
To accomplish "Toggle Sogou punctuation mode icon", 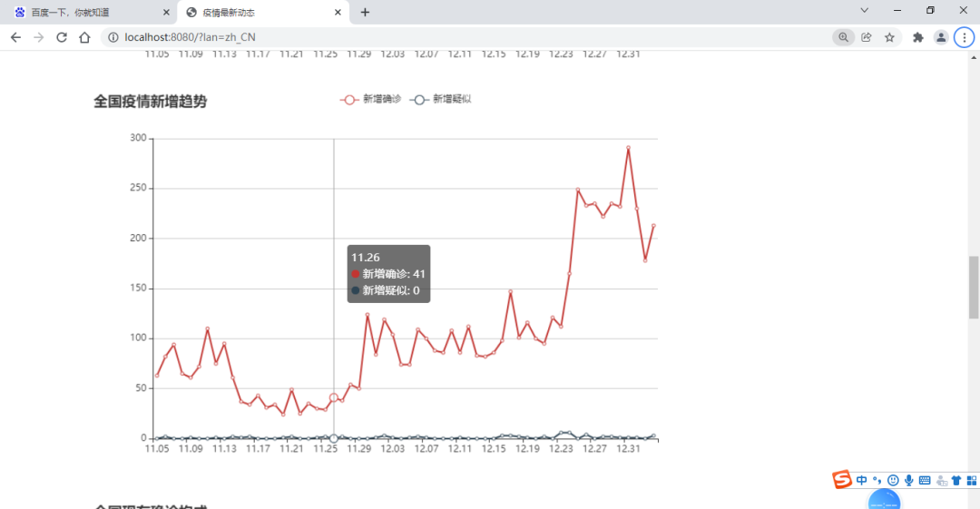I will click(x=877, y=480).
